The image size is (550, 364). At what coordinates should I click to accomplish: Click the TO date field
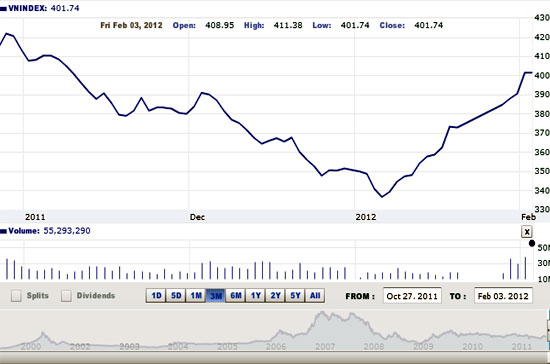point(503,296)
